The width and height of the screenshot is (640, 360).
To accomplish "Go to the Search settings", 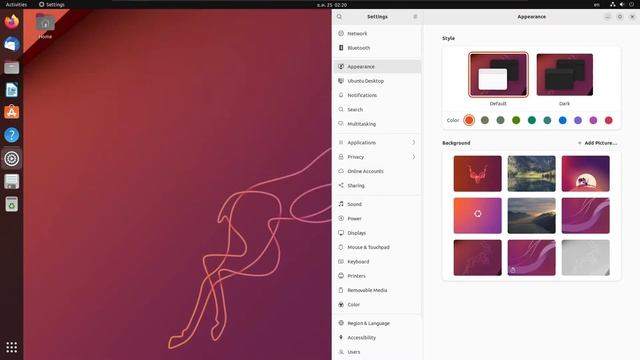I will click(x=377, y=109).
